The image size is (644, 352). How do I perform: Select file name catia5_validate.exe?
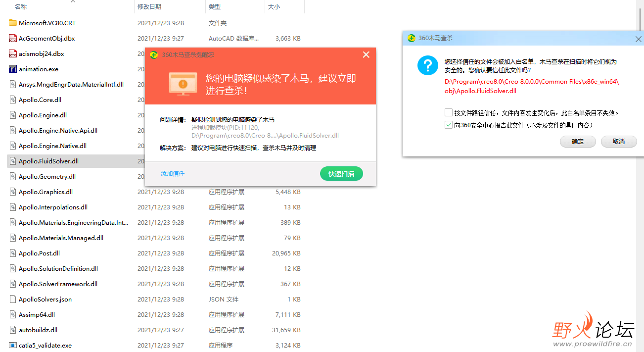(x=45, y=345)
